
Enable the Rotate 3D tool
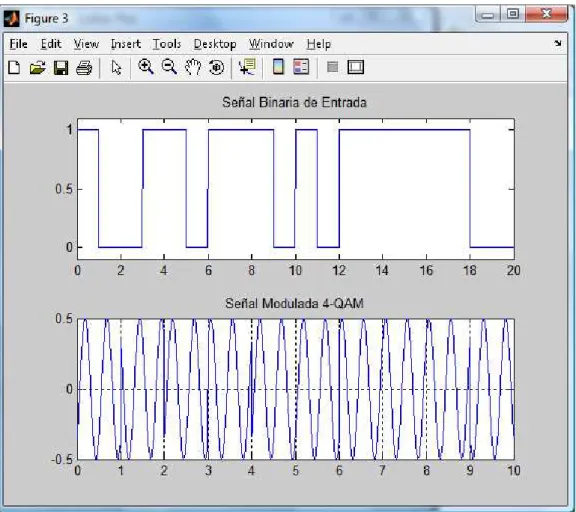click(x=216, y=68)
